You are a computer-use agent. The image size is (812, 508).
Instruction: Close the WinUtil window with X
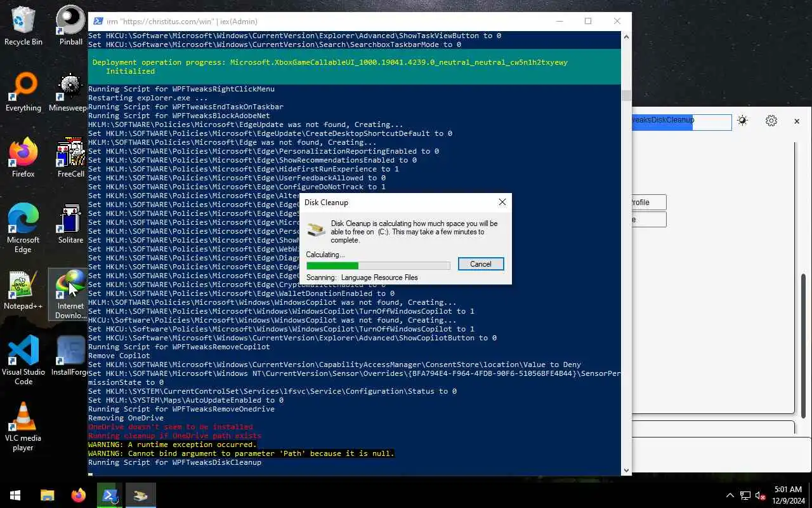point(797,121)
